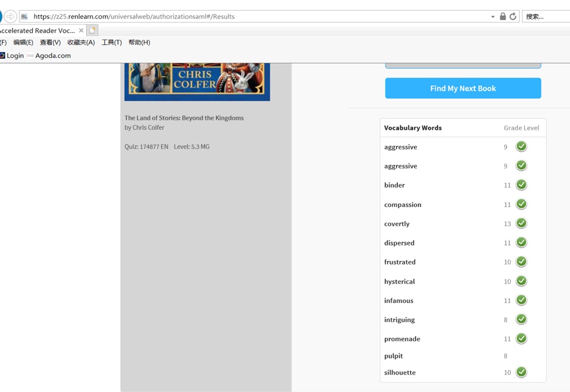Image resolution: width=570 pixels, height=392 pixels.
Task: Click the green checkmark next to hysterical
Action: 521,281
